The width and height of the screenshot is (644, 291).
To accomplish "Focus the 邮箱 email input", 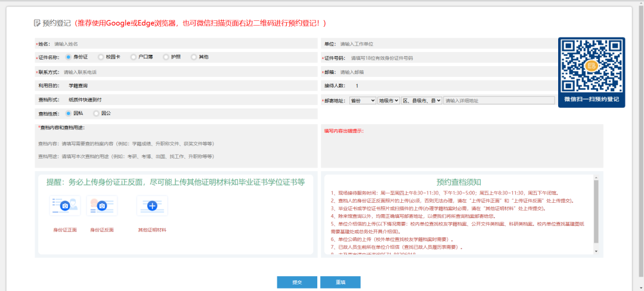I will coord(447,72).
